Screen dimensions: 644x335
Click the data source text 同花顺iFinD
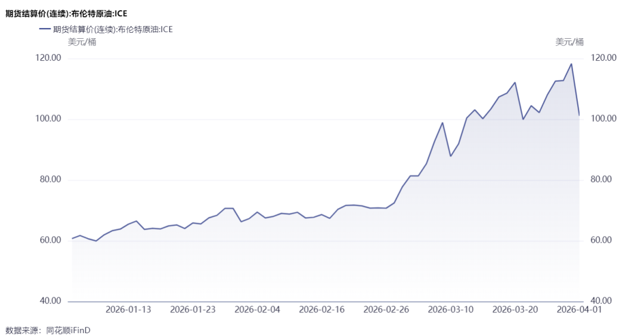click(68, 330)
